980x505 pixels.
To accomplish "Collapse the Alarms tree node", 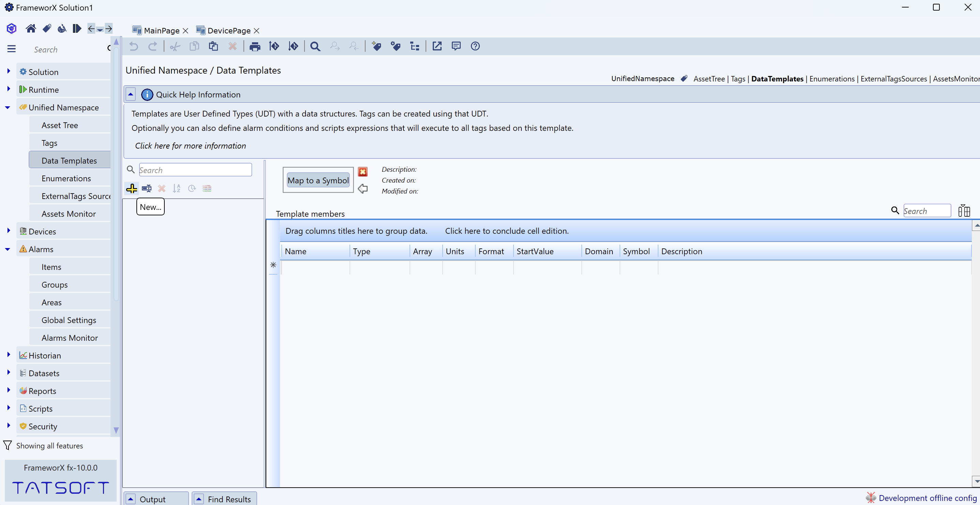I will coord(8,249).
